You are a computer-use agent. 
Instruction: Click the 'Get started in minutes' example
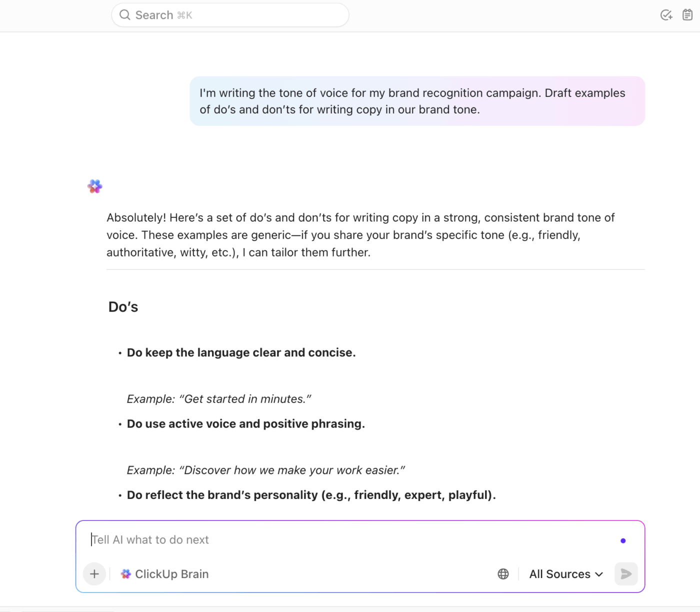click(219, 399)
